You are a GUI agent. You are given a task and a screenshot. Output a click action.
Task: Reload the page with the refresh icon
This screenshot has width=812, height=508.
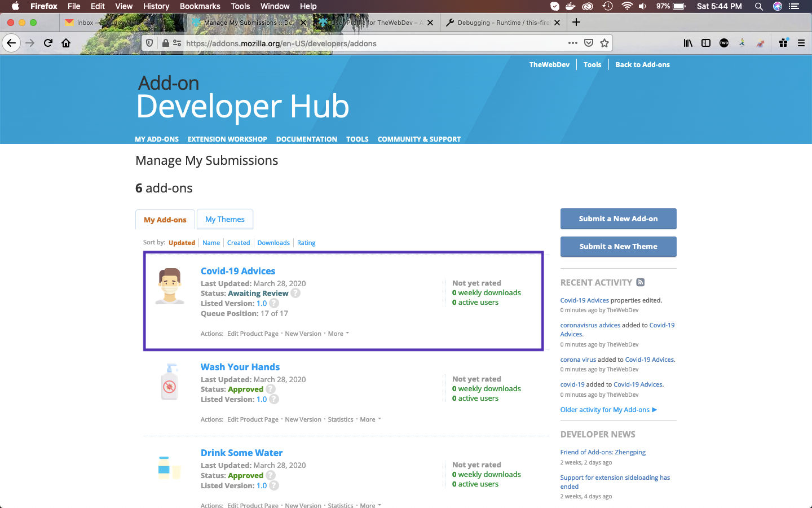click(x=48, y=43)
